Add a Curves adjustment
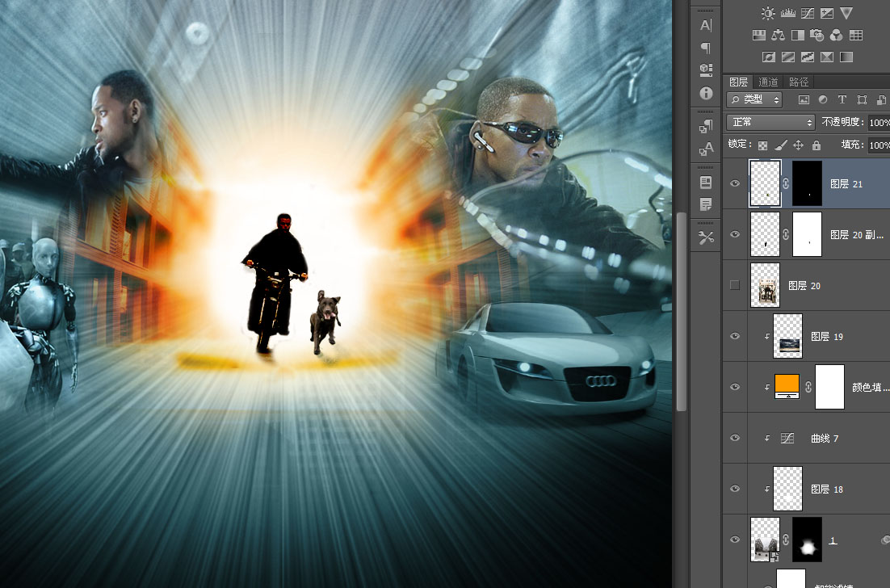The width and height of the screenshot is (890, 588). click(807, 13)
